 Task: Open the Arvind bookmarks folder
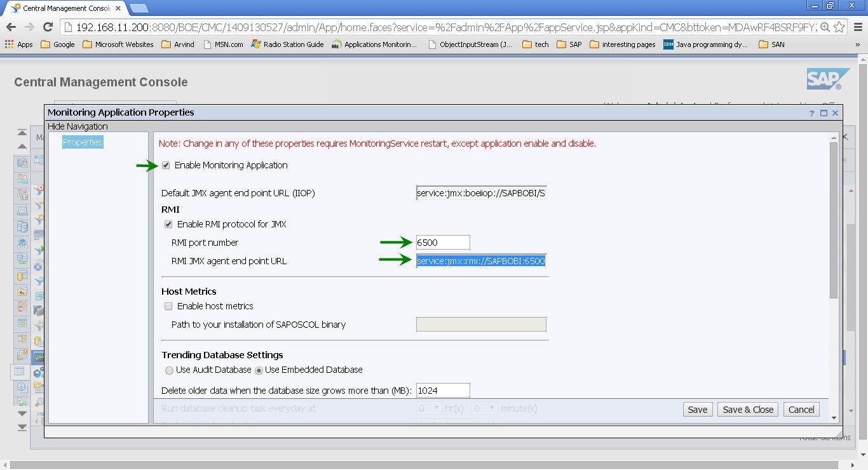(179, 44)
